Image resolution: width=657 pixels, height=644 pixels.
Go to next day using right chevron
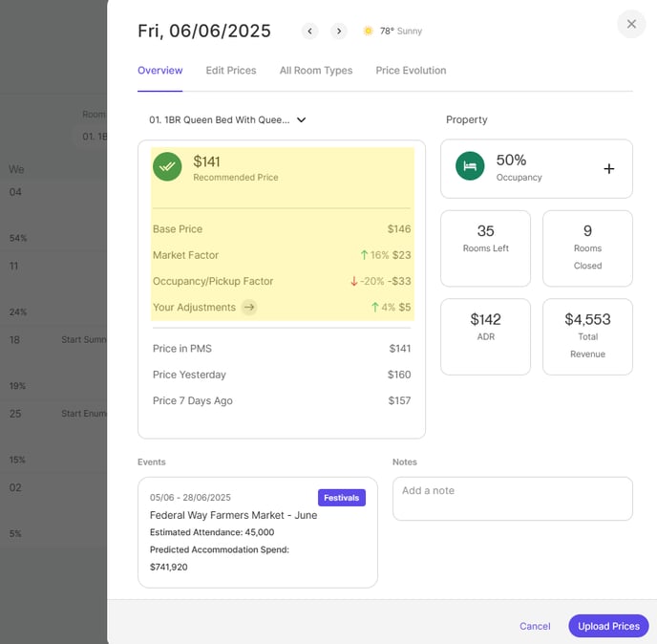(x=338, y=32)
